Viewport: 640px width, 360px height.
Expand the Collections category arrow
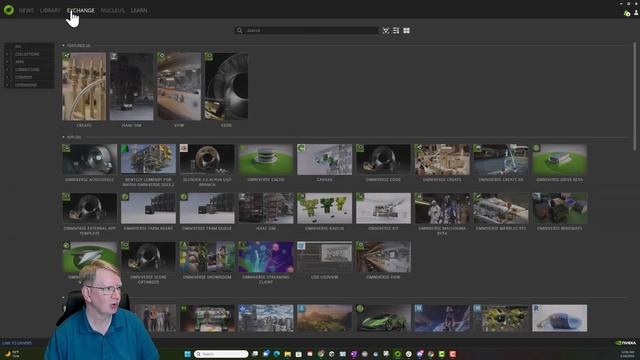[7, 54]
